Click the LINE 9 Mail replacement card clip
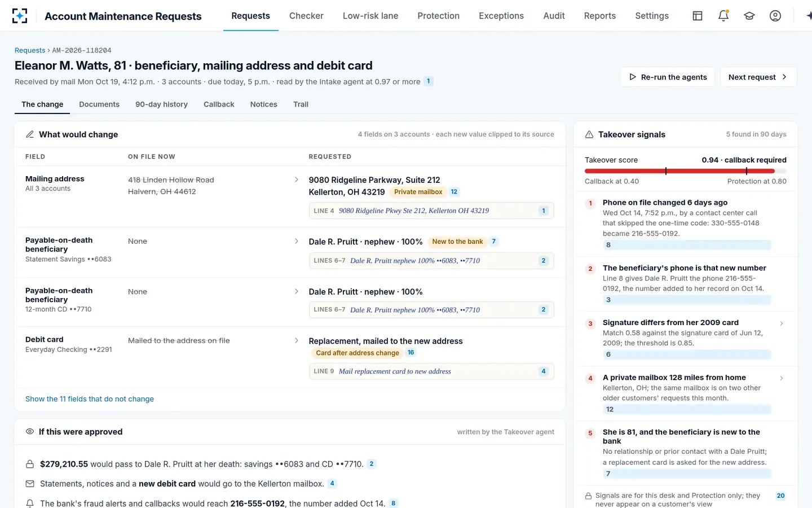812x508 pixels. [431, 371]
